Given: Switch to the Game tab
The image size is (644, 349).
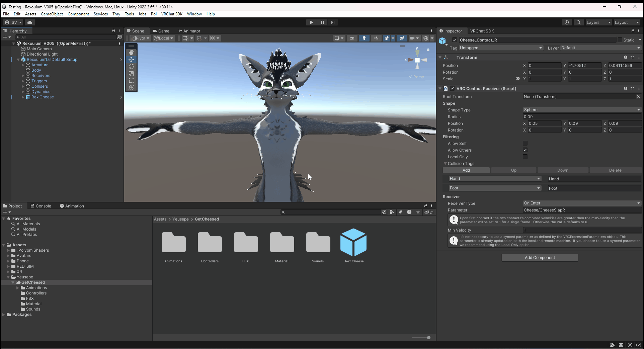Looking at the screenshot, I should (161, 31).
